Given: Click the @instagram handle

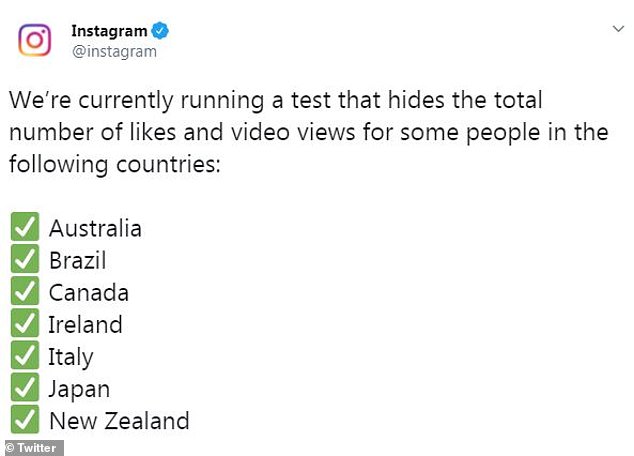Looking at the screenshot, I should pos(114,51).
